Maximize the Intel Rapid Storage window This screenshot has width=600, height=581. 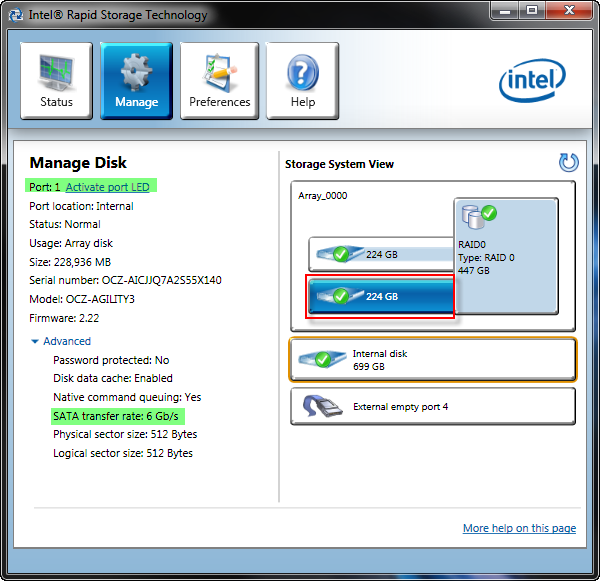click(532, 11)
